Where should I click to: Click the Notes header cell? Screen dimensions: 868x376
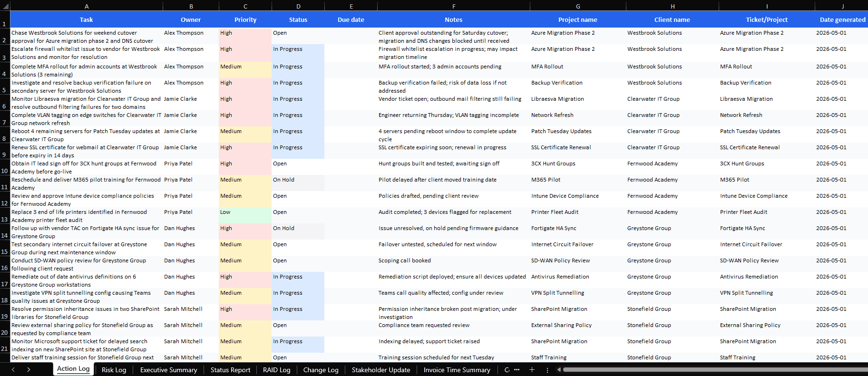point(454,19)
